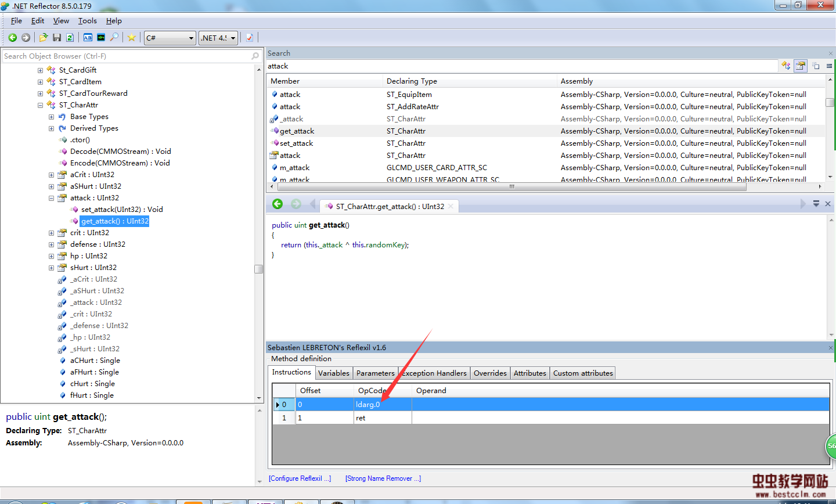Close the decompiler pane with X
The height and width of the screenshot is (504, 836).
click(828, 204)
